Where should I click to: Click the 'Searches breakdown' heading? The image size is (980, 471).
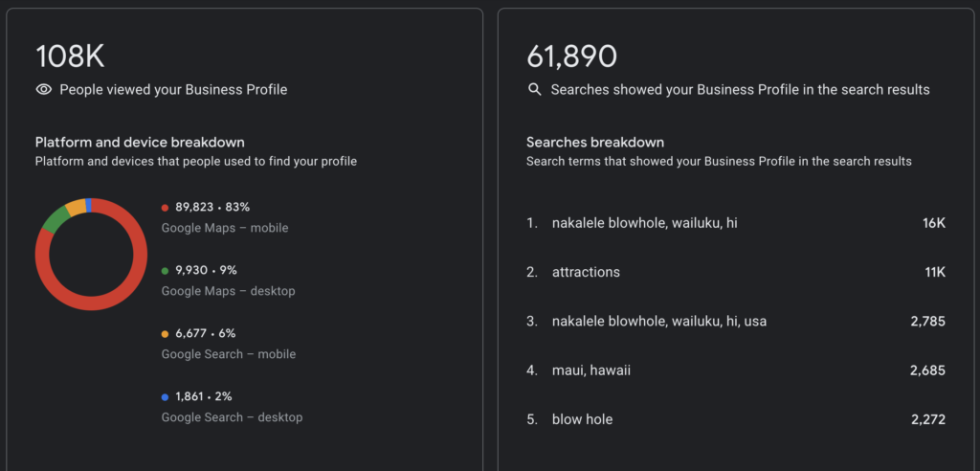point(595,142)
